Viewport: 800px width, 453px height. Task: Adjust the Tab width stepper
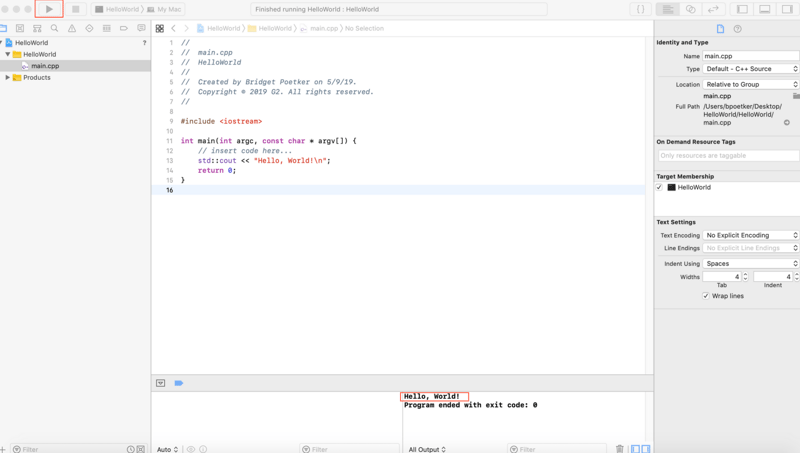(745, 276)
